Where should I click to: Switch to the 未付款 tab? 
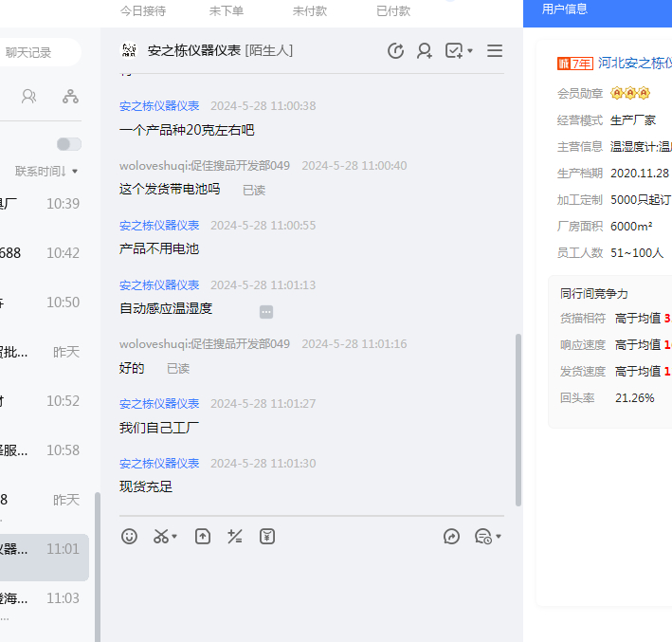[x=310, y=11]
